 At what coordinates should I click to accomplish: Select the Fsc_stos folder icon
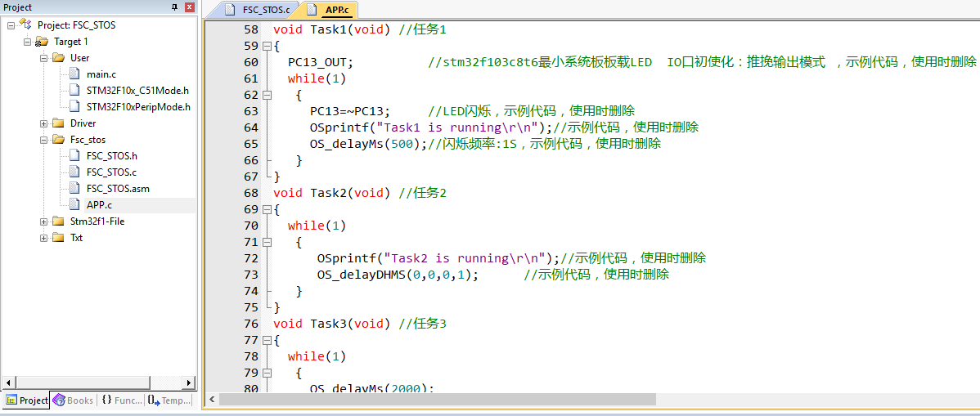pyautogui.click(x=58, y=139)
